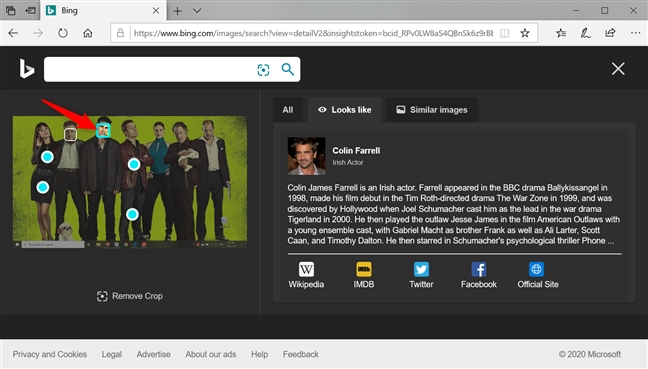
Task: View site security lock info
Action: pos(120,33)
